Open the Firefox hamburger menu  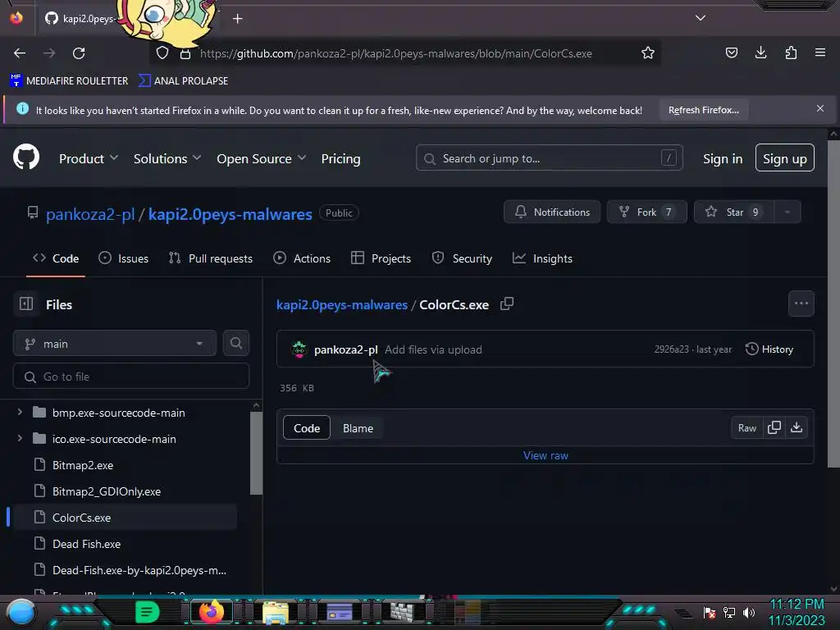coord(820,52)
